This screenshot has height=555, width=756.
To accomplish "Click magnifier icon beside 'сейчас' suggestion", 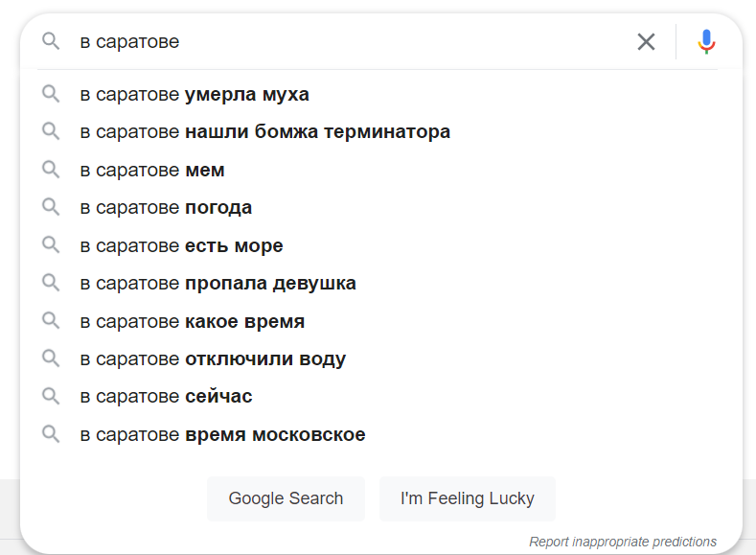I will click(x=51, y=396).
